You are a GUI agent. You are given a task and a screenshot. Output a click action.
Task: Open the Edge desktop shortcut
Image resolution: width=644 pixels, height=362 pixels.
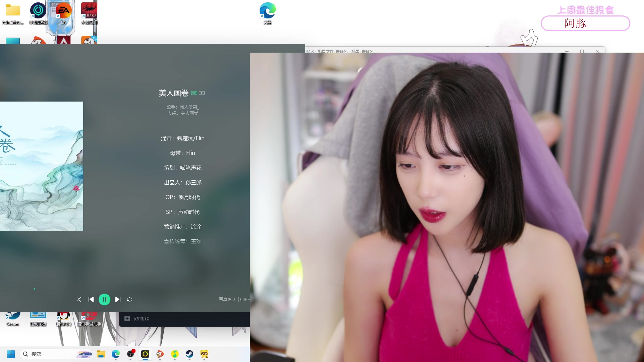268,13
